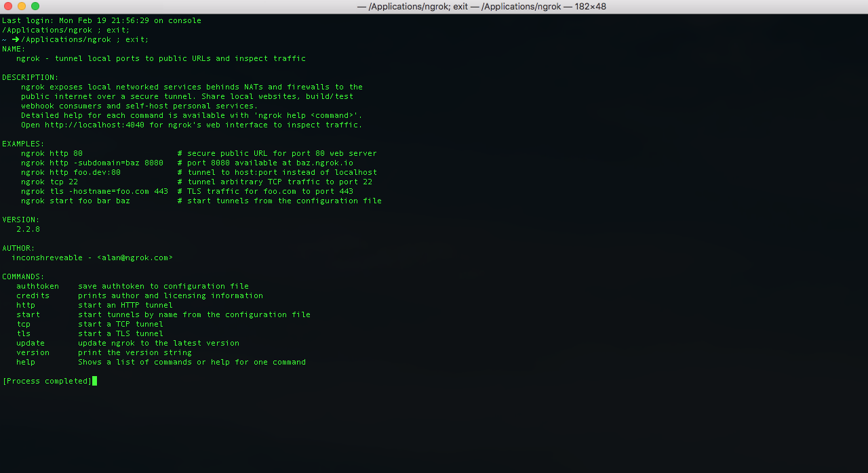The image size is (868, 473).
Task: Click the 'start' command in COMMANDS list
Action: (x=28, y=314)
